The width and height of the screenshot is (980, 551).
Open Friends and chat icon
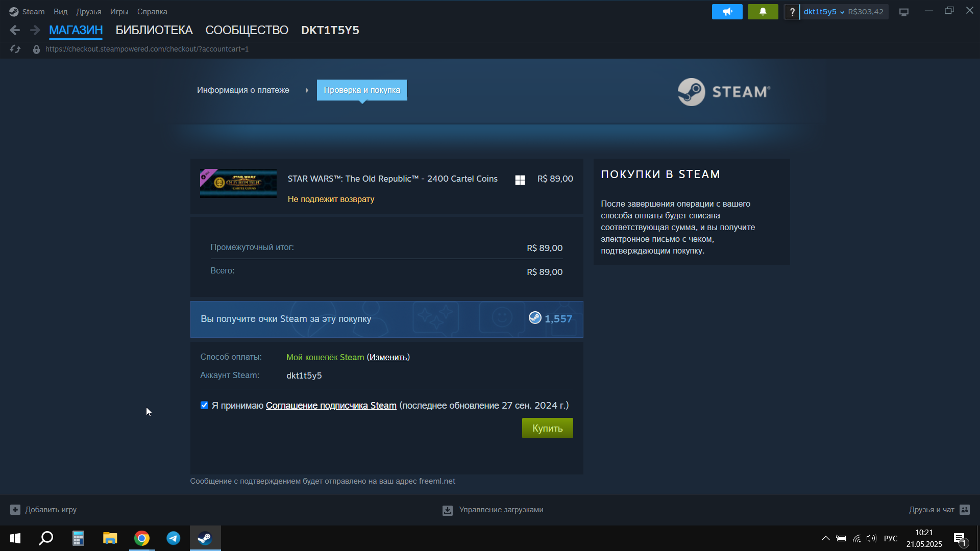[x=965, y=510]
